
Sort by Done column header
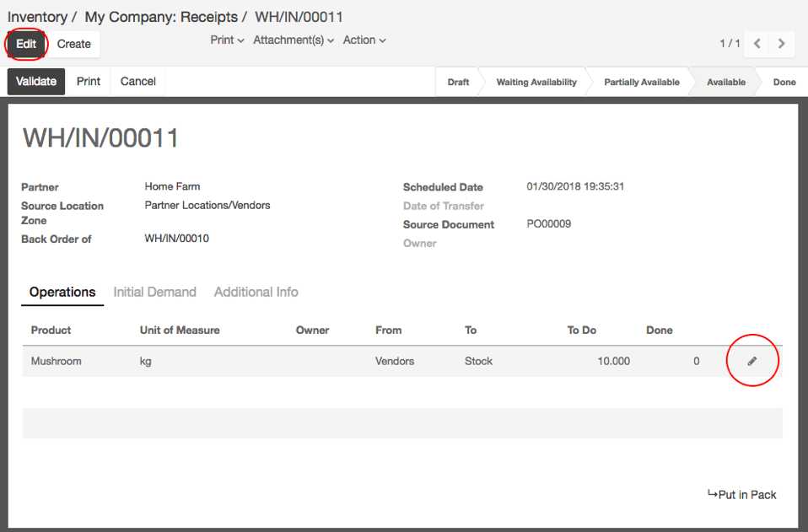point(659,330)
